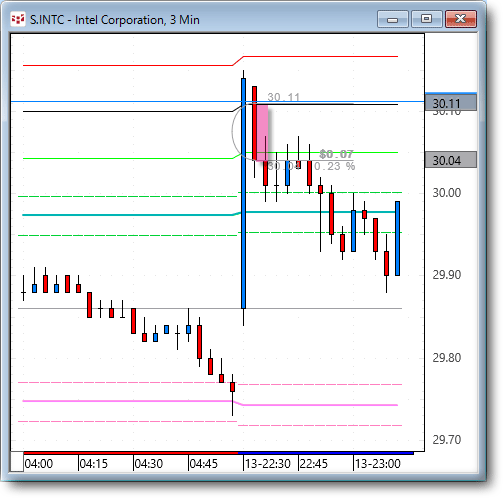Click the 29.80 price scale label
Viewport: 504px width, 499px height.
(447, 358)
